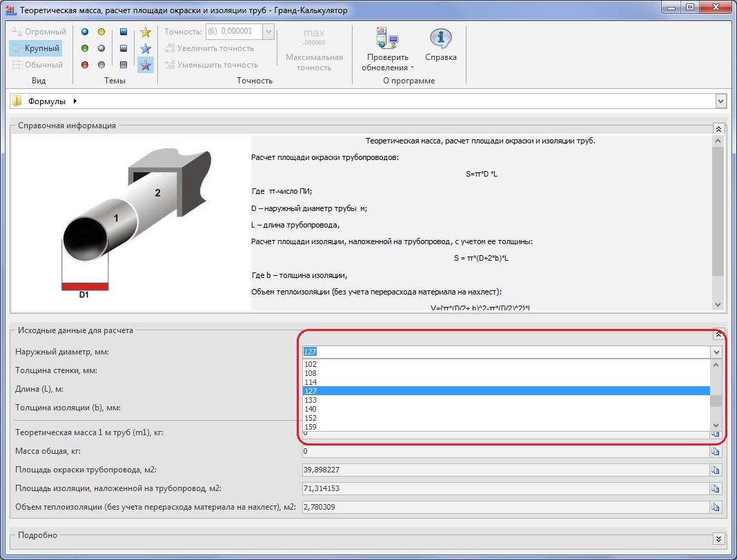
Task: Copy the Объем теплоизоляции result value
Action: (716, 507)
